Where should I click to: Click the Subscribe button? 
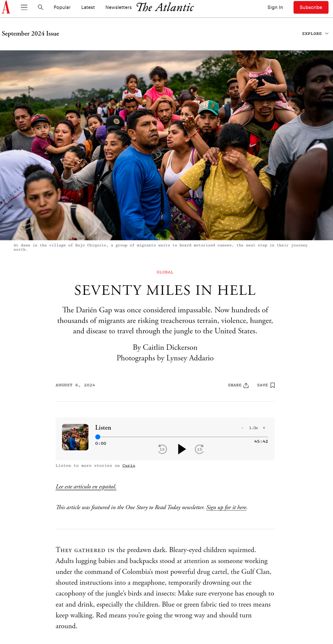pos(311,7)
